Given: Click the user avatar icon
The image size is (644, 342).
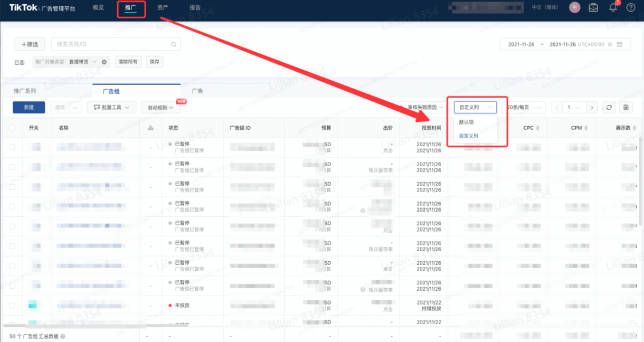Looking at the screenshot, I should [x=575, y=7].
